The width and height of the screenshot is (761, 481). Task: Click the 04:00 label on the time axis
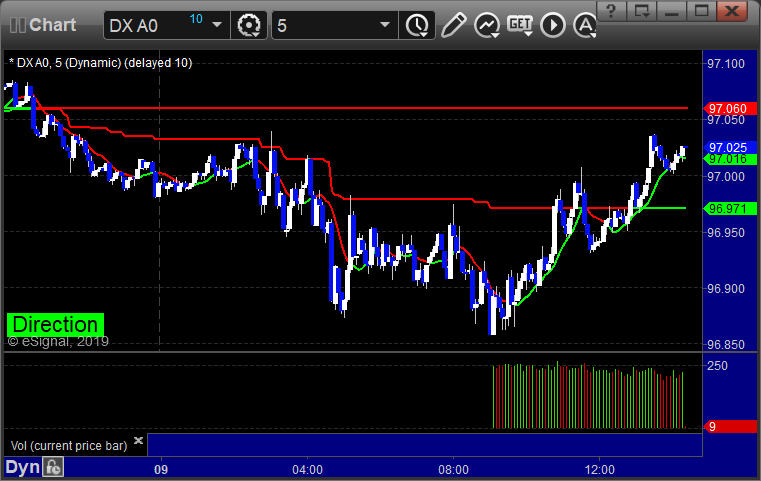click(307, 470)
